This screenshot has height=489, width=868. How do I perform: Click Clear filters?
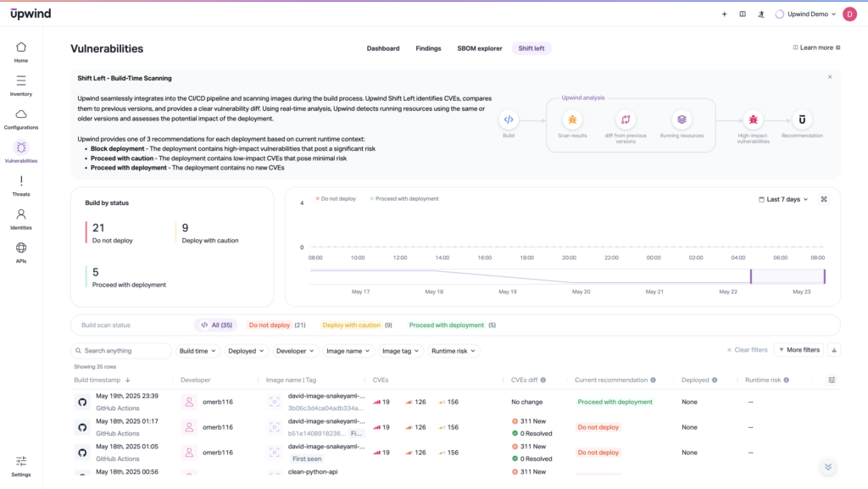tap(747, 350)
